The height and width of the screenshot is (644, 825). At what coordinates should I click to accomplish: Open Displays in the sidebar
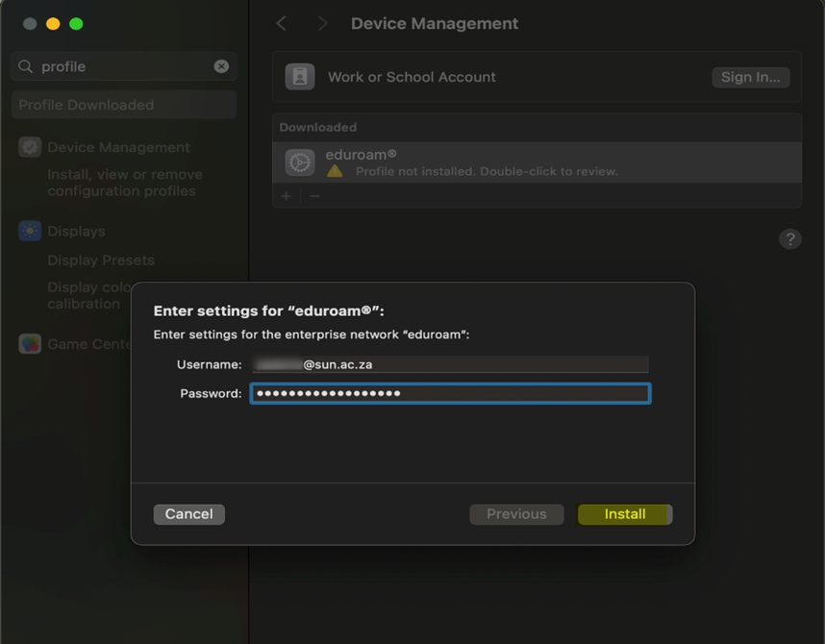(x=76, y=232)
